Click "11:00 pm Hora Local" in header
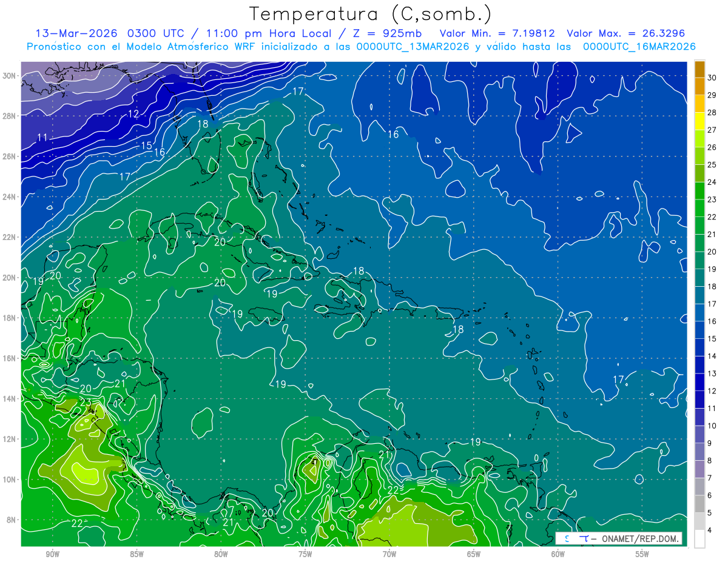This screenshot has width=728, height=562. click(268, 33)
